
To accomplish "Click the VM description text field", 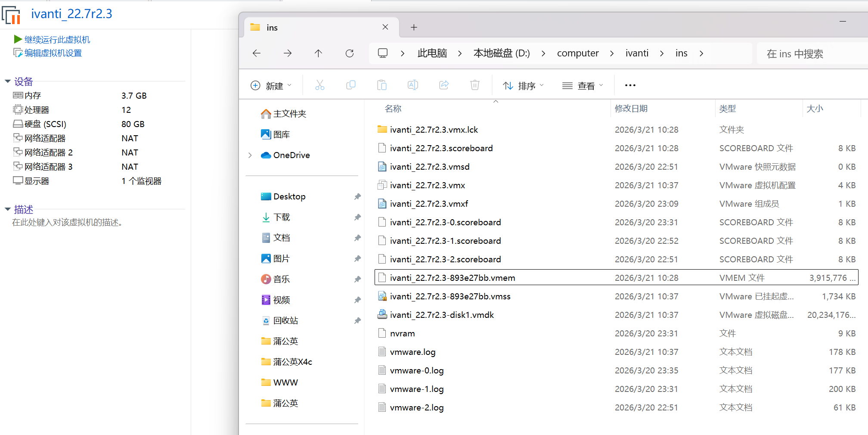I will coord(68,222).
